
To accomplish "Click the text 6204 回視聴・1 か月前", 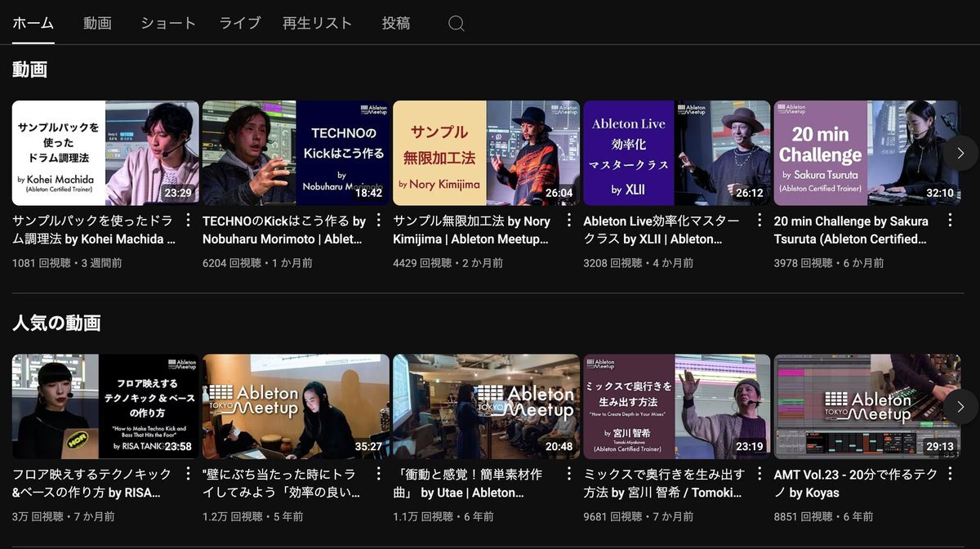I will (257, 263).
